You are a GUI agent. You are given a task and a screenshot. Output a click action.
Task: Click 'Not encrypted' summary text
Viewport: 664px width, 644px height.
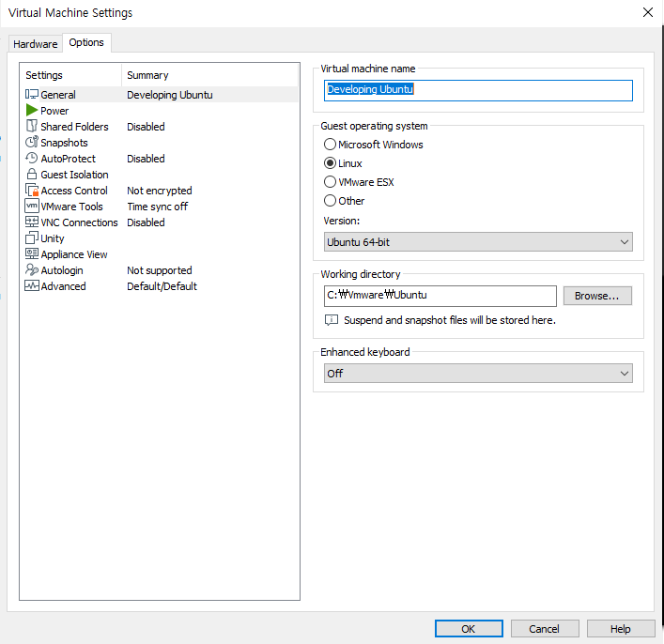tap(160, 191)
